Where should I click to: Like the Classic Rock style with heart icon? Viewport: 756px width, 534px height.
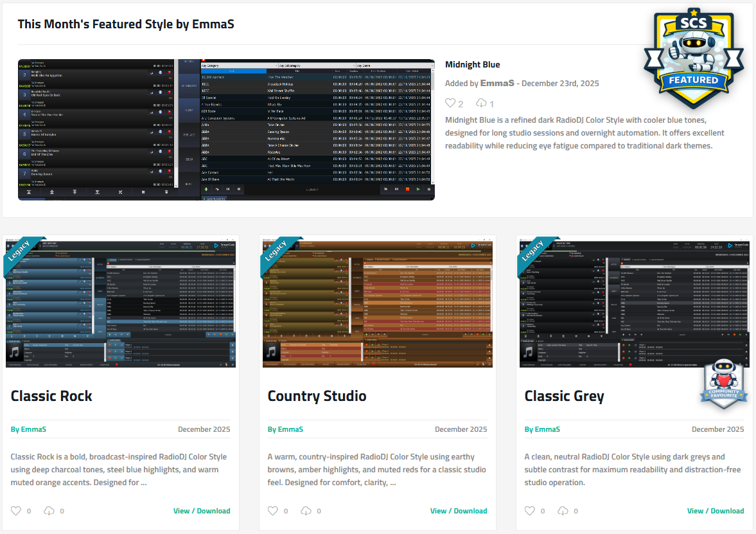point(16,511)
